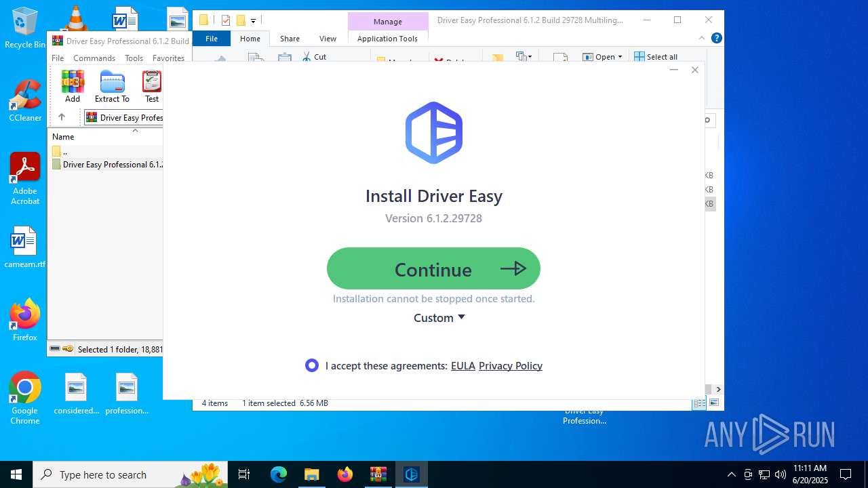The image size is (868, 488).
Task: Open File Explorer from taskbar
Action: click(x=311, y=474)
